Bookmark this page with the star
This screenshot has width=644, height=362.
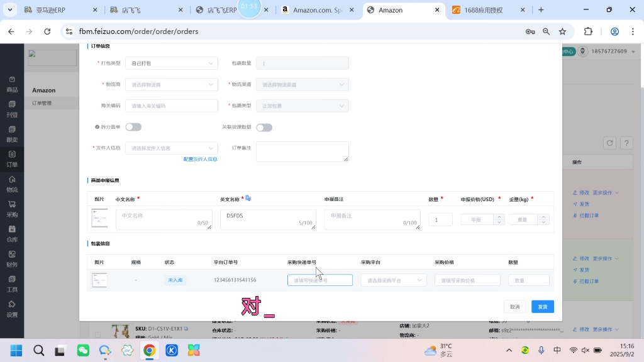point(563,31)
